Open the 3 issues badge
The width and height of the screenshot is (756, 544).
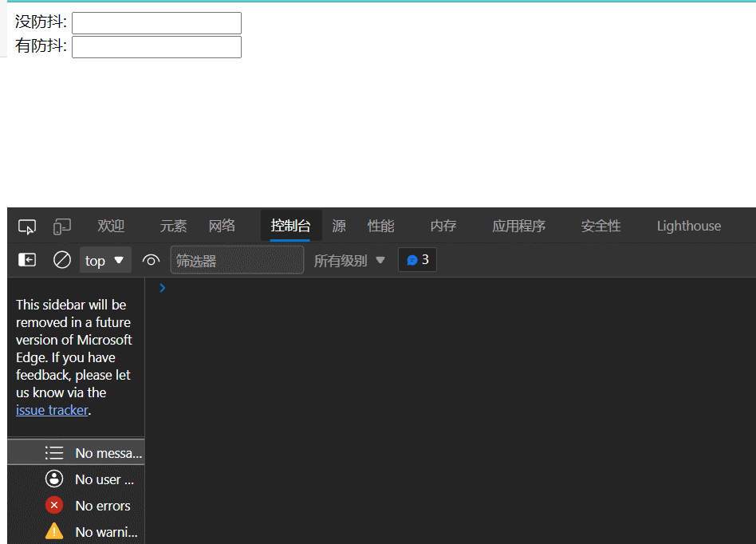click(x=418, y=260)
